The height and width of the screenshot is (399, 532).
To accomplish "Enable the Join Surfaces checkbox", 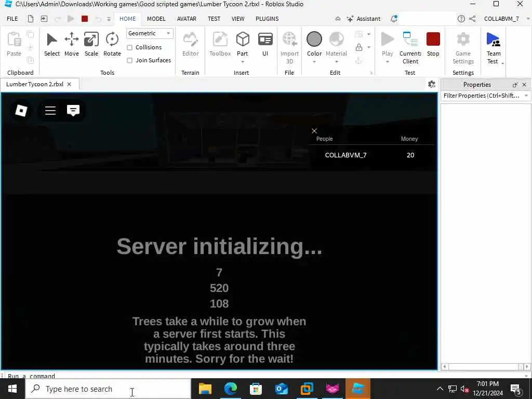I will click(129, 60).
